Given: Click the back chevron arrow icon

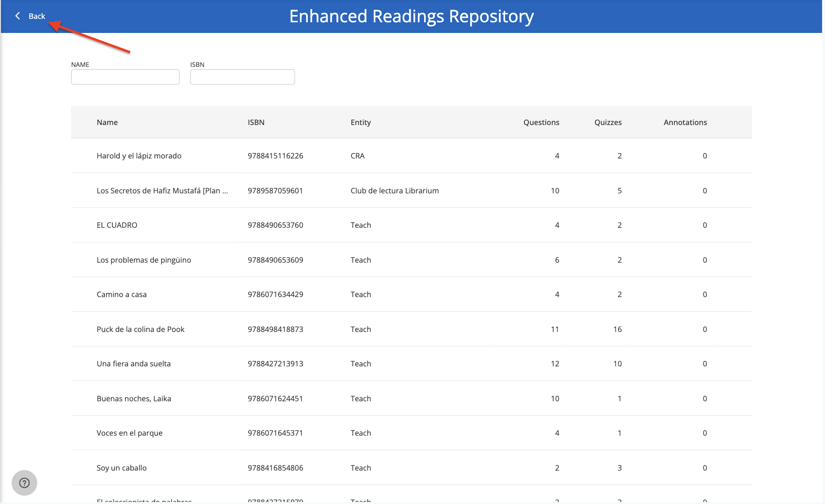Looking at the screenshot, I should coord(18,16).
